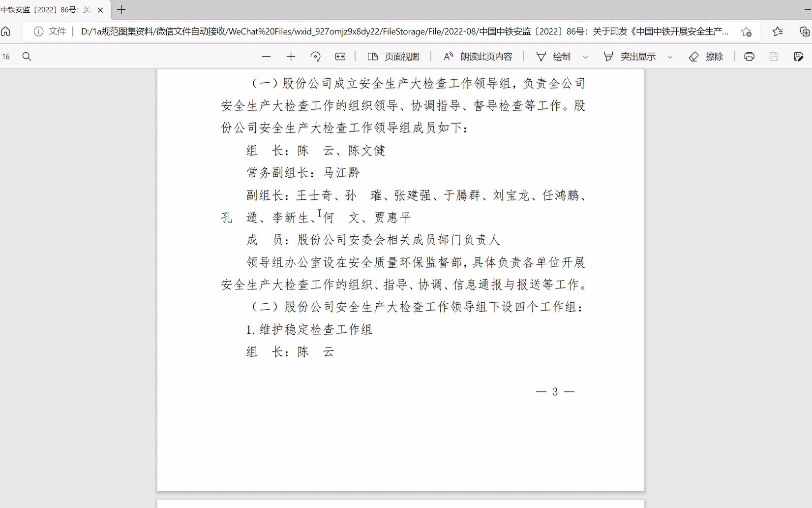Zoom in on the PDF document
This screenshot has width=812, height=508.
tap(291, 56)
